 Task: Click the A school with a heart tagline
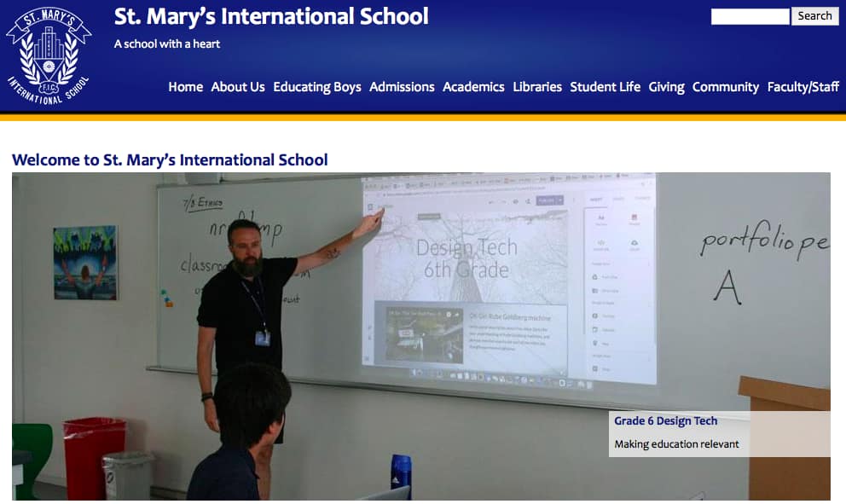pos(166,44)
